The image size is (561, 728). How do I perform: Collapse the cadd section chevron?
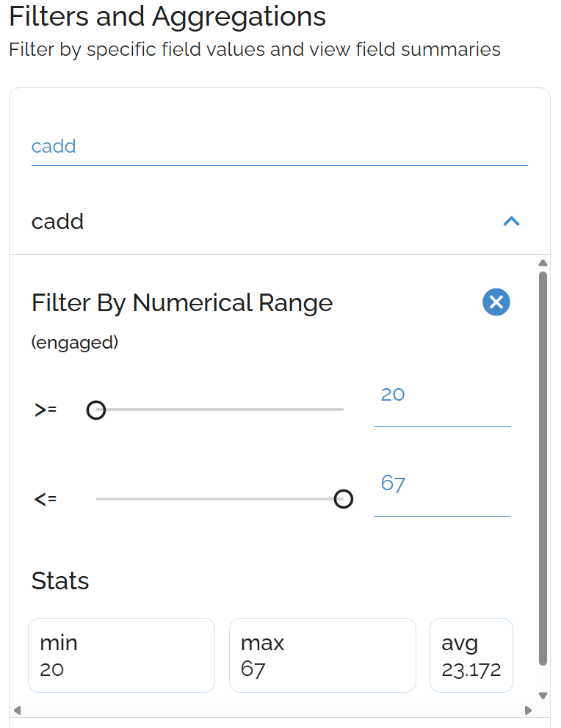coord(511,221)
